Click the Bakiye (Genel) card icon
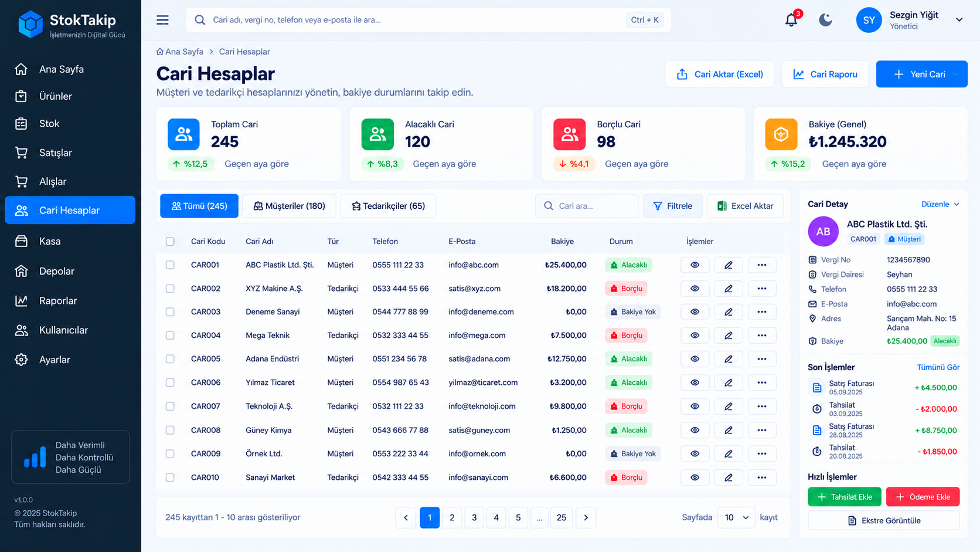980x552 pixels. tap(781, 134)
